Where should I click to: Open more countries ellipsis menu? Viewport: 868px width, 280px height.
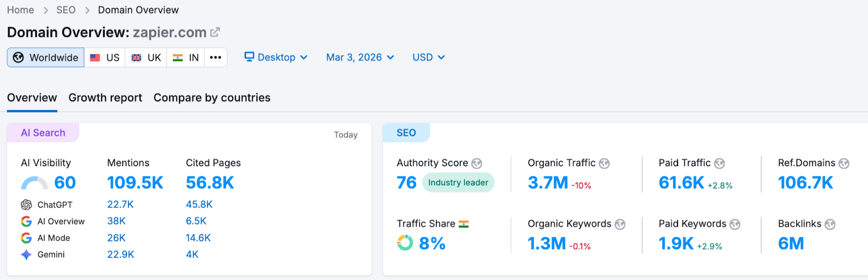pos(215,58)
